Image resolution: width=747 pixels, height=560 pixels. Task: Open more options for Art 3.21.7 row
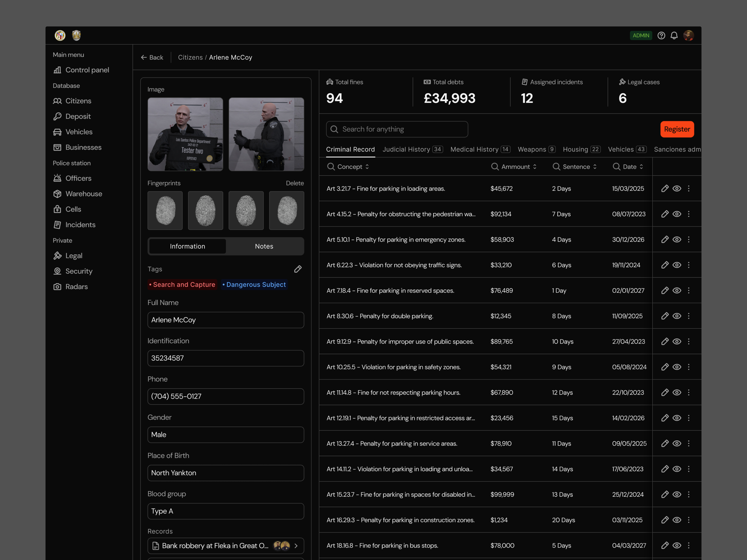pyautogui.click(x=689, y=188)
